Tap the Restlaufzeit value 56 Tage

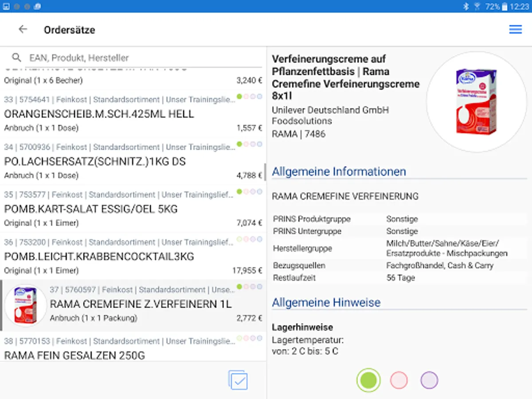click(x=400, y=278)
